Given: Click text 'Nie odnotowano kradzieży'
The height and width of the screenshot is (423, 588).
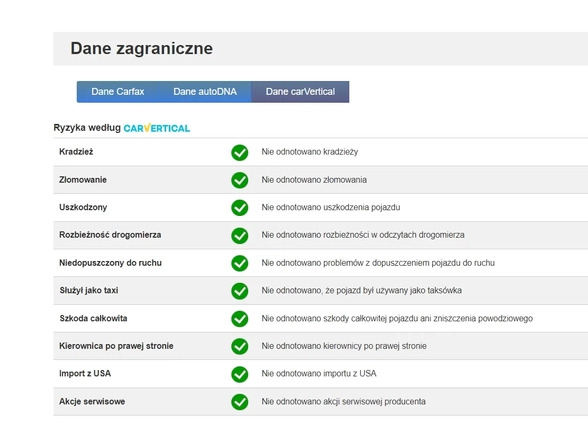Looking at the screenshot, I should (x=310, y=152).
